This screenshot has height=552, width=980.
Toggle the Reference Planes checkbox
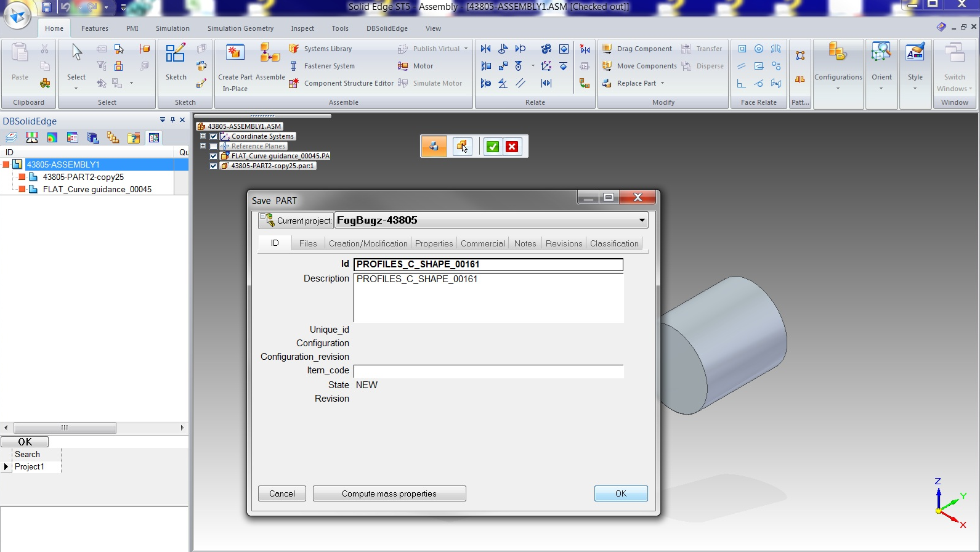point(214,146)
